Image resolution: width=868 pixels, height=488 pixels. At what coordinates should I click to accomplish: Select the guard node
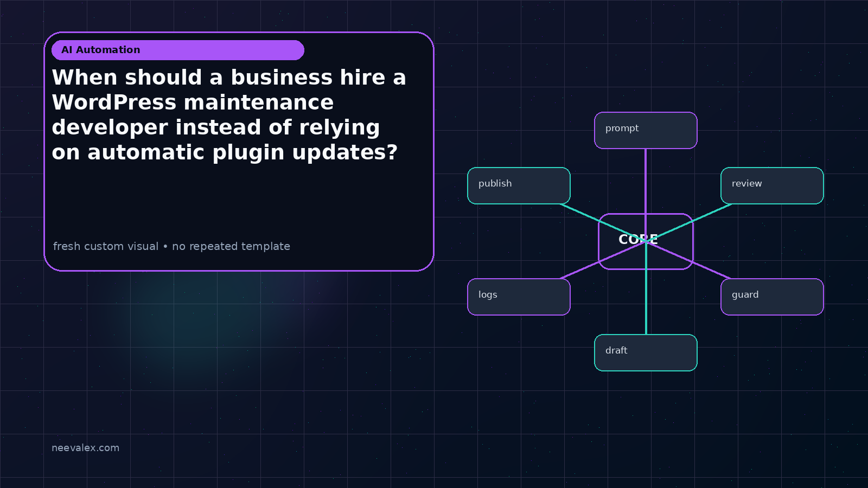click(772, 297)
